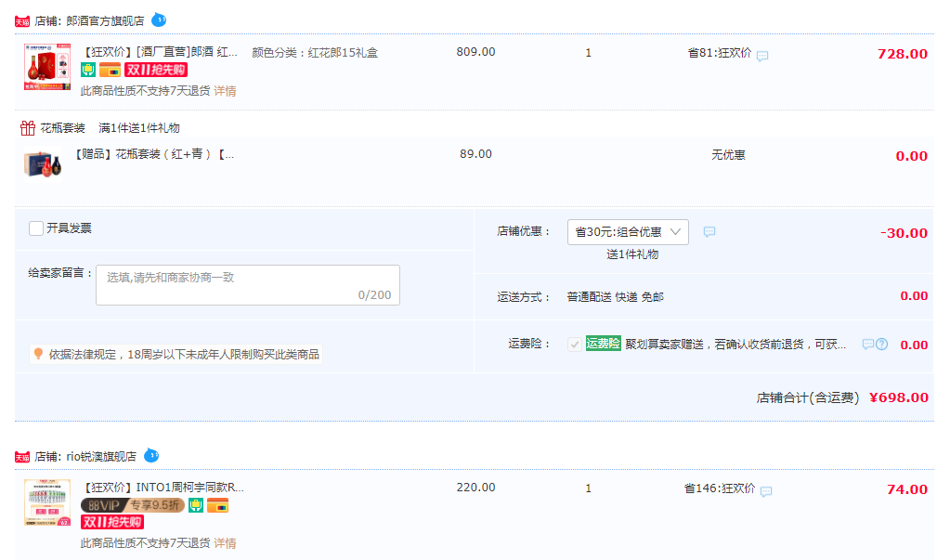Click the 省146:狂欢价 discount text
The width and height of the screenshot is (950, 560).
(719, 488)
